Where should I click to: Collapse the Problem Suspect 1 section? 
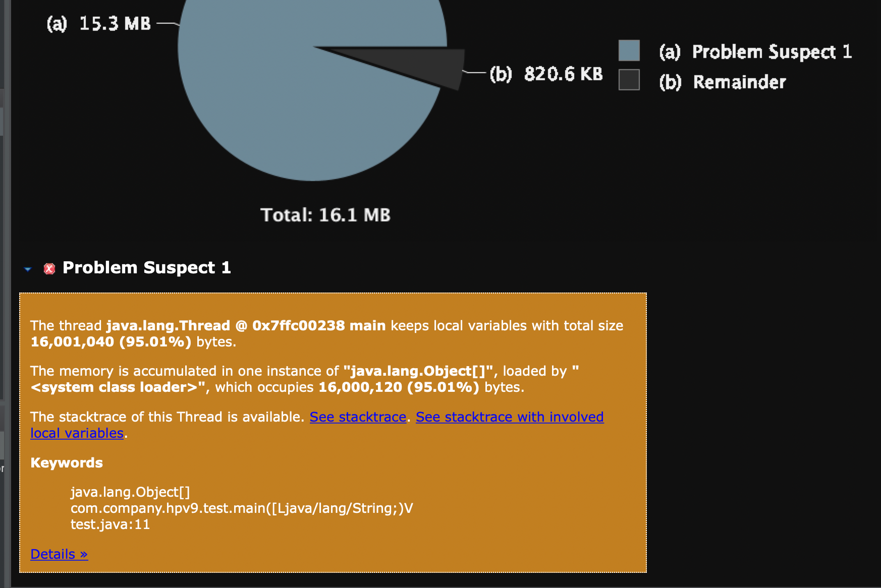click(28, 269)
